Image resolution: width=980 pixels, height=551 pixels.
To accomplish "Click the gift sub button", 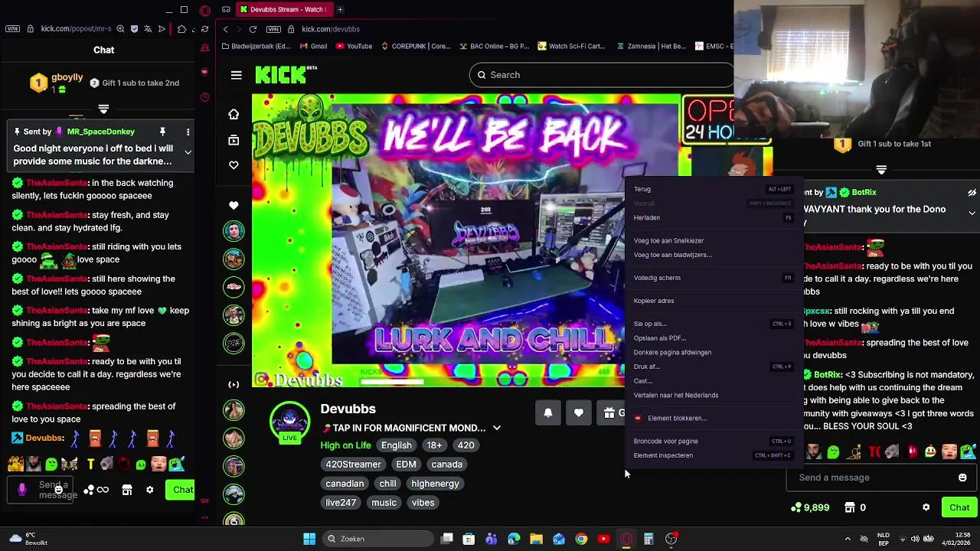I will click(611, 412).
